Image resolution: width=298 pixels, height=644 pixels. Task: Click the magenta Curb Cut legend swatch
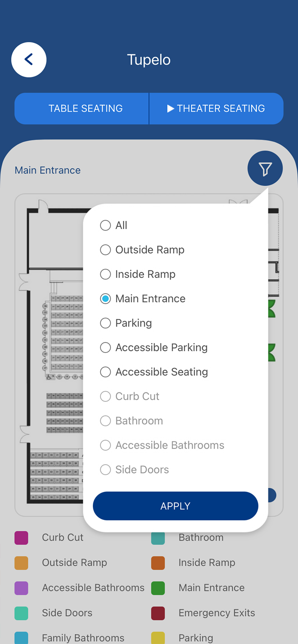[21, 537]
